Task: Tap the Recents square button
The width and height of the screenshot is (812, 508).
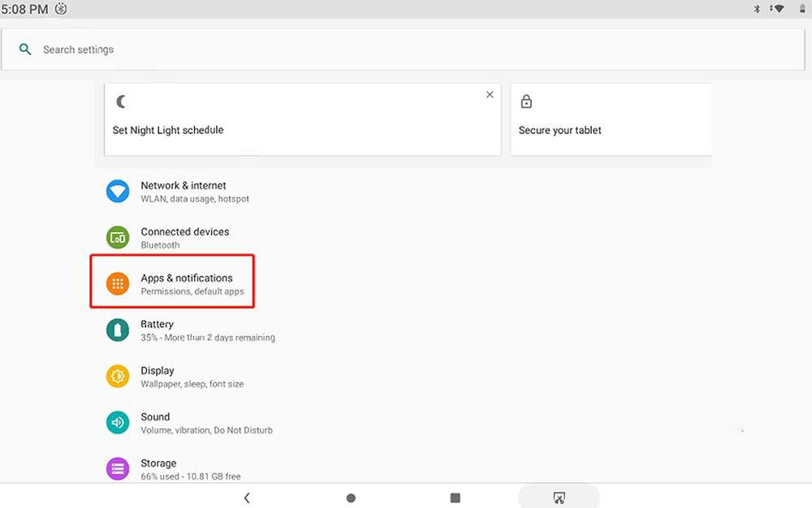Action: 456,497
